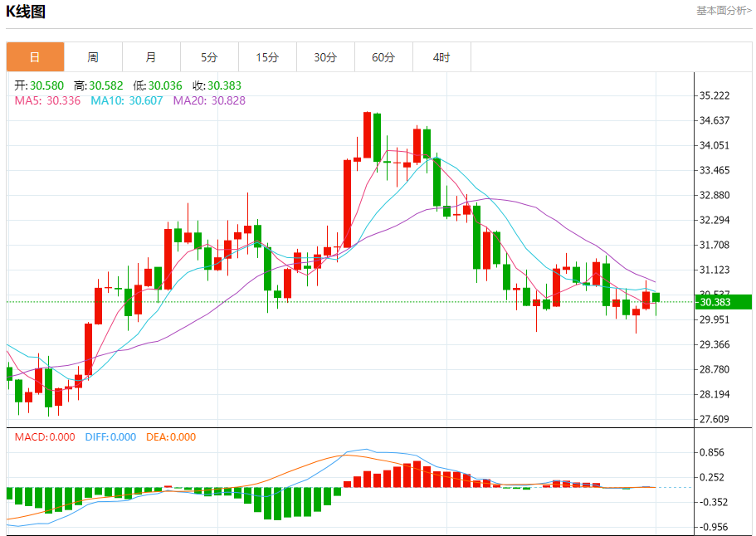Viewport: 756px width, 536px height.
Task: Select the 30分 interval tab
Action: click(x=325, y=57)
